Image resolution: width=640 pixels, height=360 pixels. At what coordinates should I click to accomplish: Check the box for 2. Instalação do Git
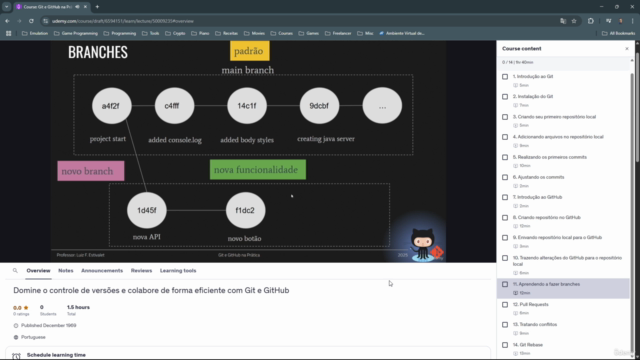[505, 97]
